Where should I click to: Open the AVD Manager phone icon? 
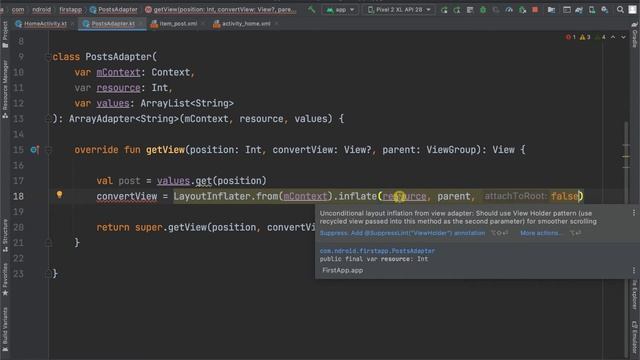[592, 9]
